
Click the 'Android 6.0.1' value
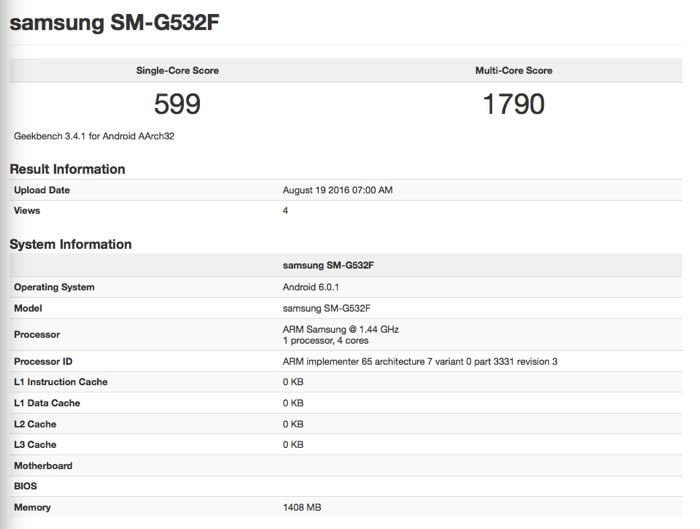[311, 287]
